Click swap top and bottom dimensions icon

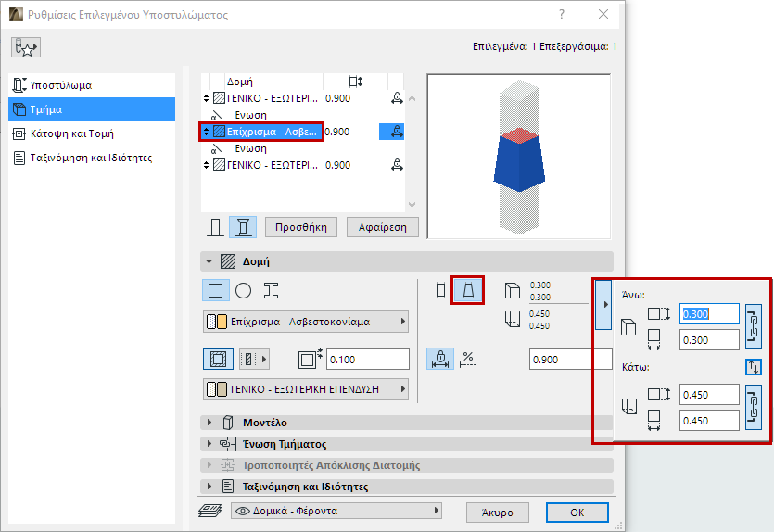(754, 367)
